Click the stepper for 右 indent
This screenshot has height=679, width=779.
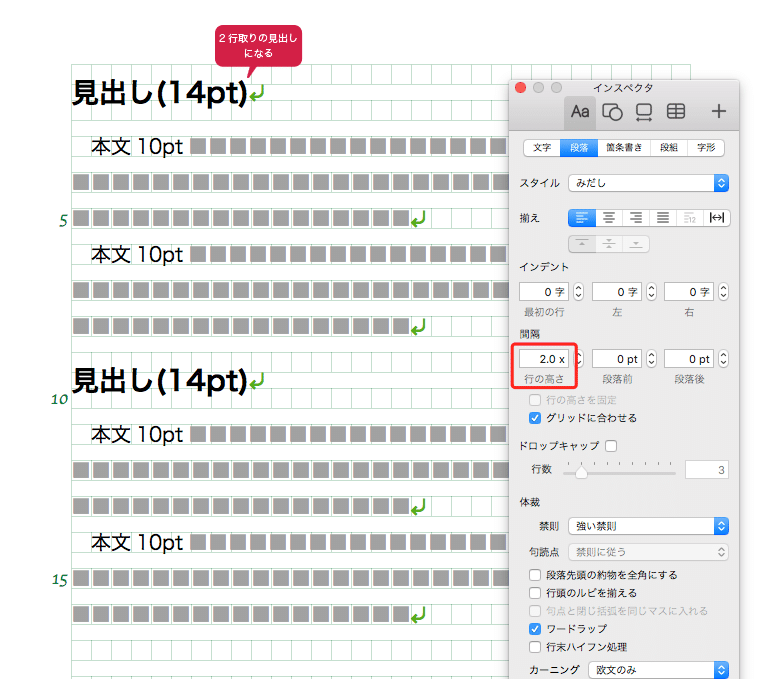(x=723, y=292)
